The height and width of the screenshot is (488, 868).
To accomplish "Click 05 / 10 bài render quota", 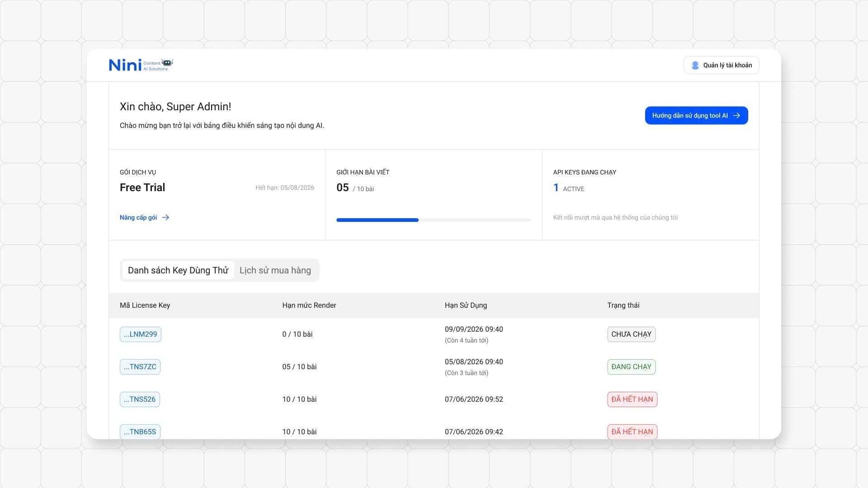I will (300, 367).
